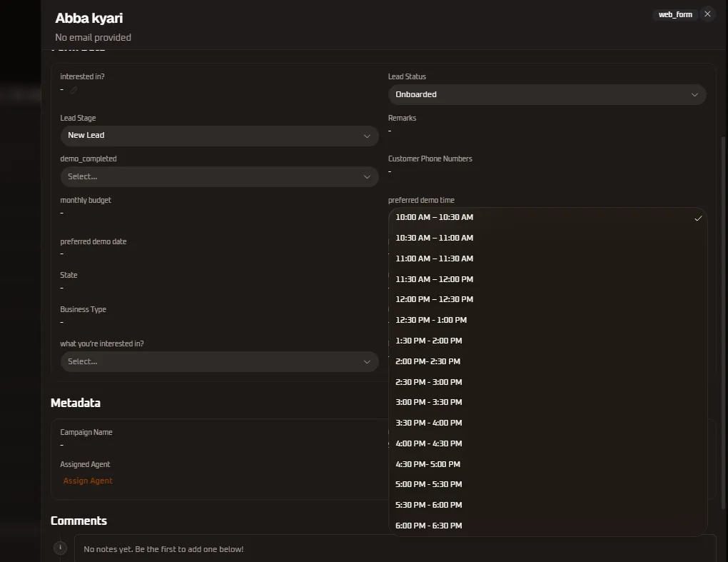This screenshot has width=728, height=562.
Task: Expand the 'what you're interested in?' dropdown
Action: (219, 361)
